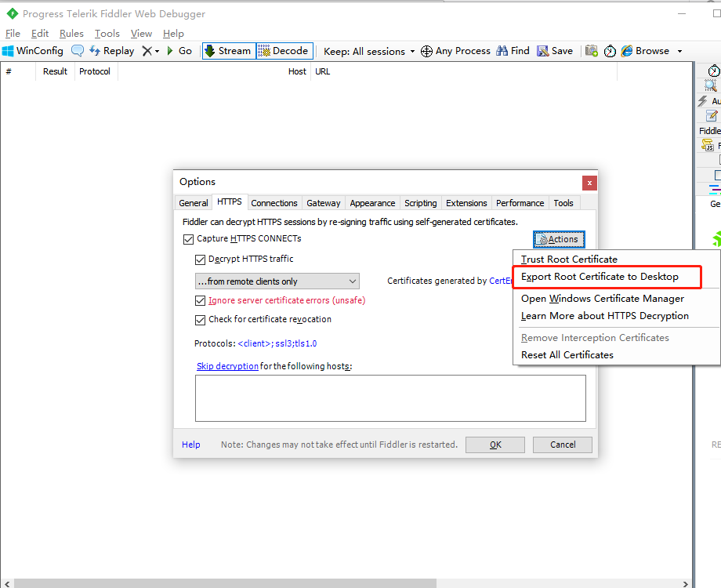Screen dimensions: 721x588
Task: Switch to the Performance tab
Action: tap(520, 203)
